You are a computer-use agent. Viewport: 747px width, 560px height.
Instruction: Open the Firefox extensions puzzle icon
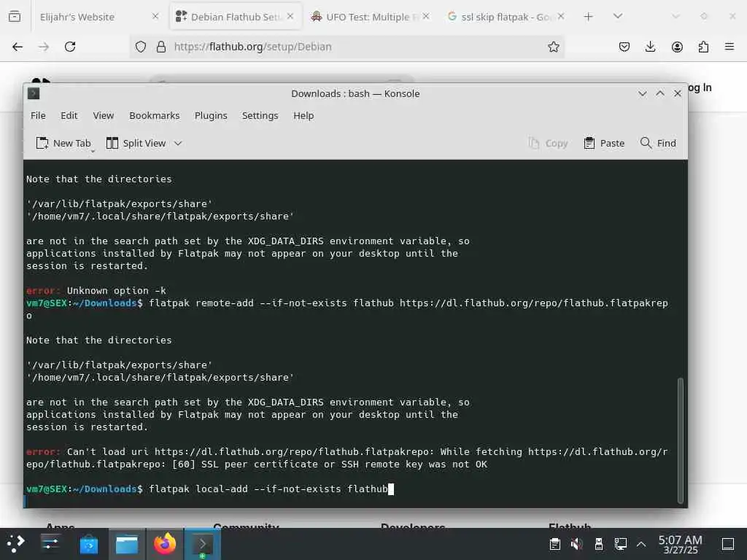703,47
